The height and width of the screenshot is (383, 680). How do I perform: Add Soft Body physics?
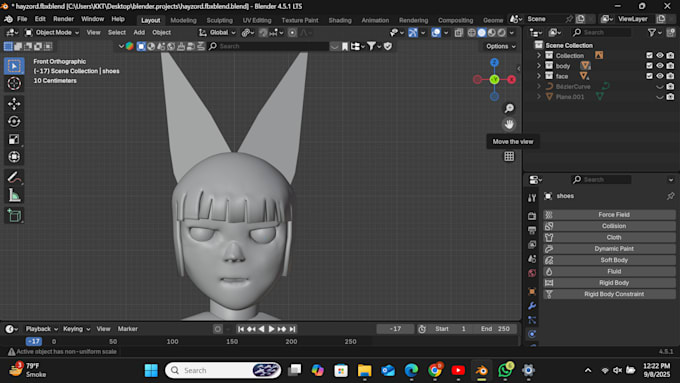point(609,260)
